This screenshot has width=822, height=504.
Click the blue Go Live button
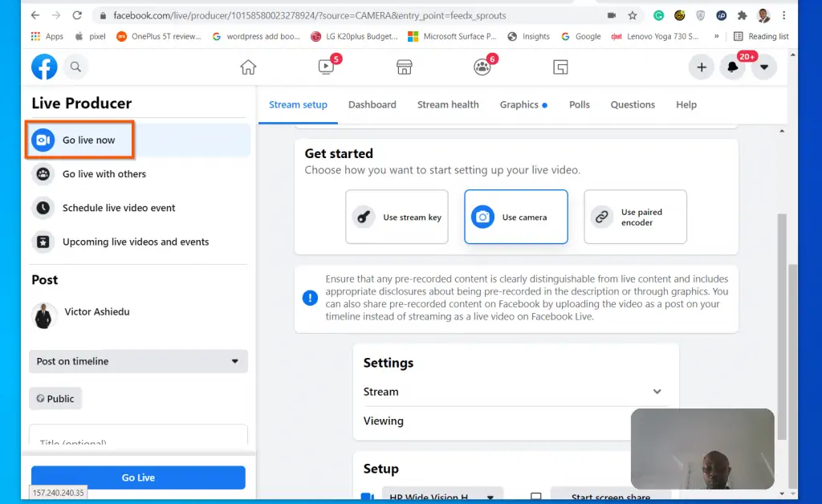point(138,478)
